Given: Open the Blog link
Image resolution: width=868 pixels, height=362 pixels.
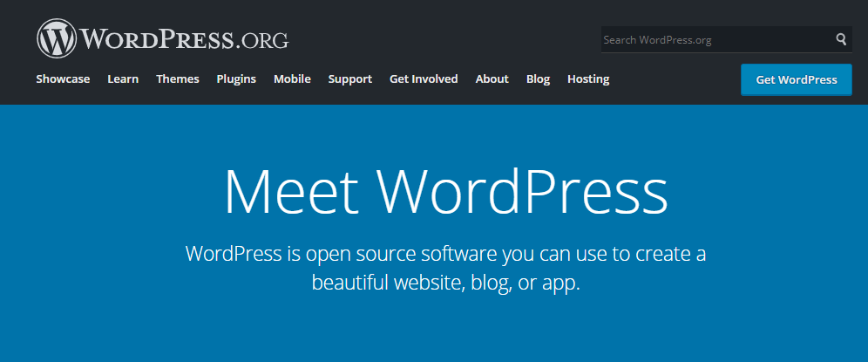Looking at the screenshot, I should point(538,79).
